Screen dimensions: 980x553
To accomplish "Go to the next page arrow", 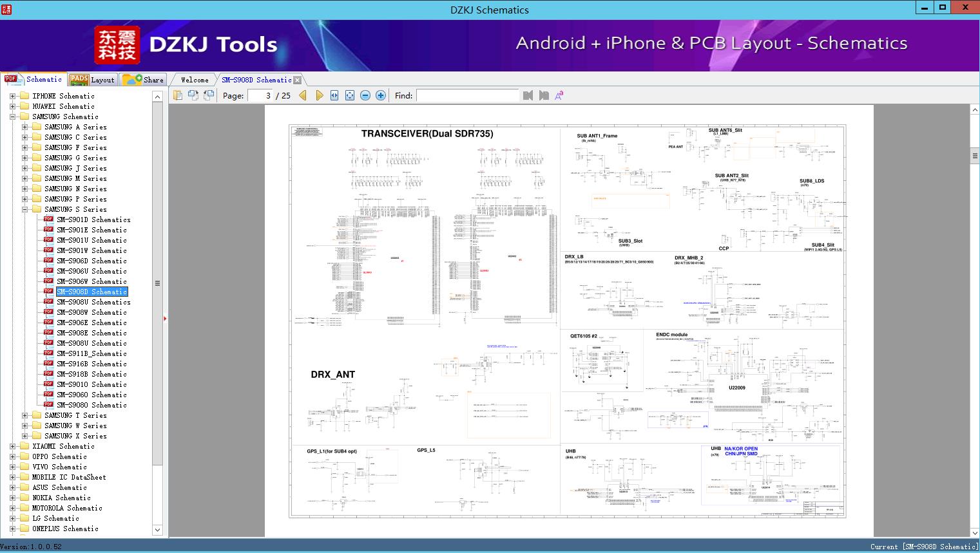I will click(320, 95).
